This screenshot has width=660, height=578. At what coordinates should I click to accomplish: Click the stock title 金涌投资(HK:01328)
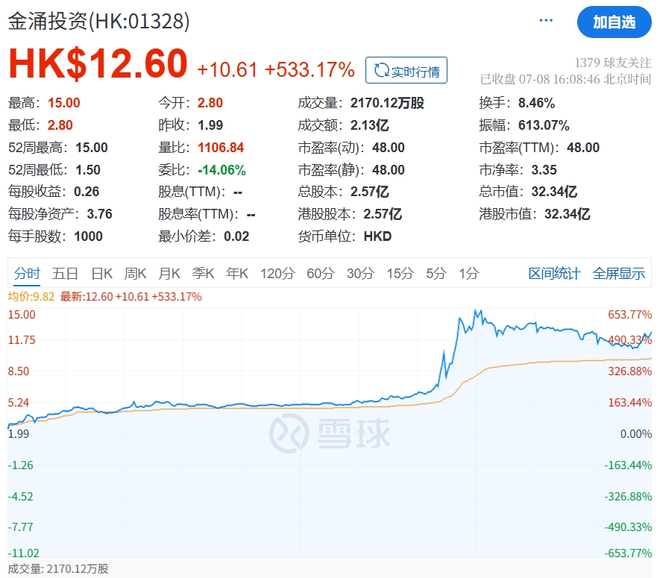99,21
